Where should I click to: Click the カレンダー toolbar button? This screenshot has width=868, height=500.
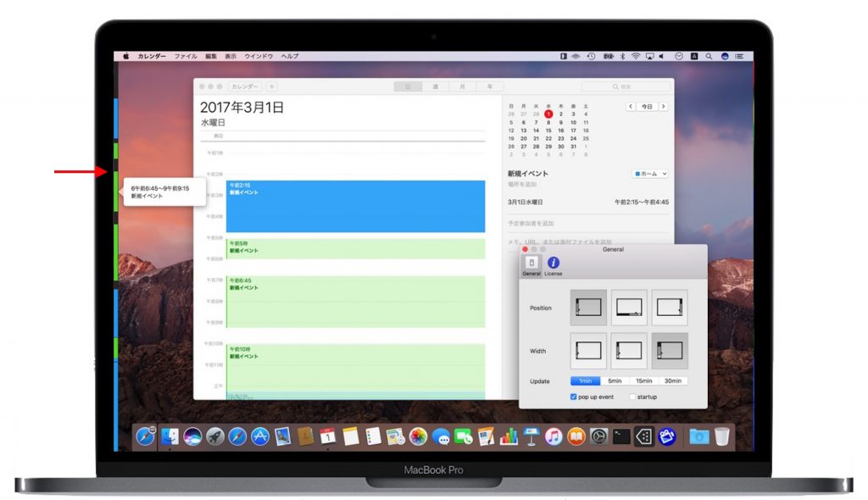pyautogui.click(x=245, y=87)
